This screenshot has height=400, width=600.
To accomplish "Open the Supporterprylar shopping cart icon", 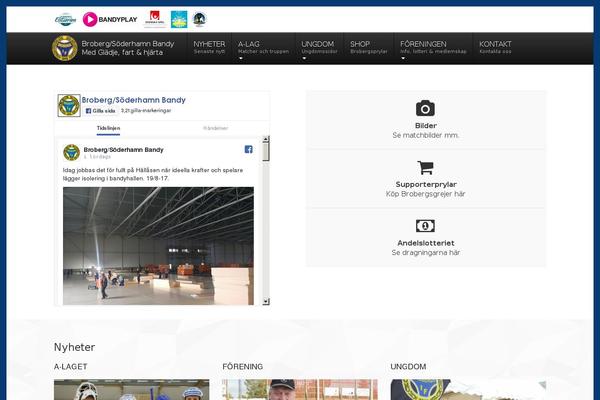I will pos(426,167).
